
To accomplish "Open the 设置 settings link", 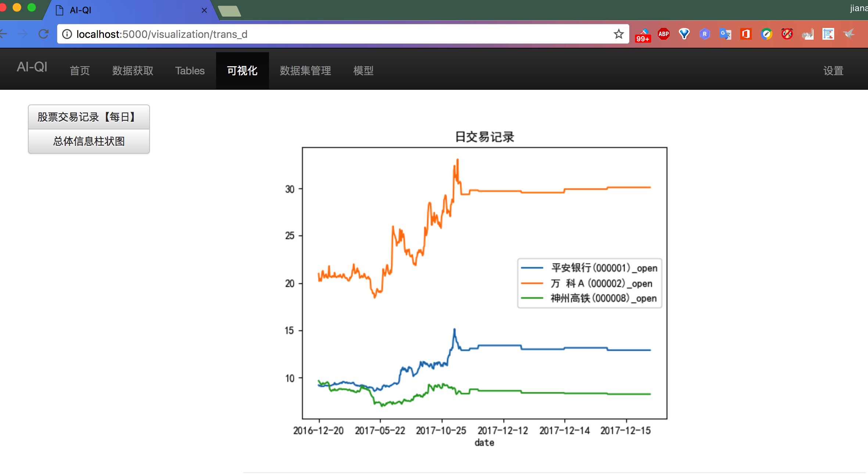I will pos(833,71).
